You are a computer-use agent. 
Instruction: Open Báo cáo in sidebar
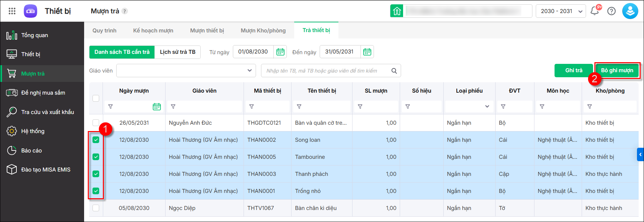click(x=42, y=150)
